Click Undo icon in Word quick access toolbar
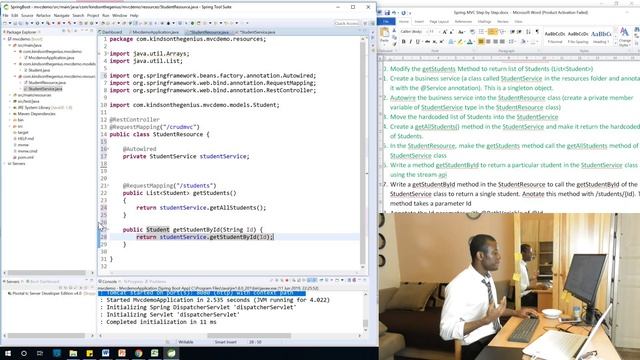 click(394, 13)
